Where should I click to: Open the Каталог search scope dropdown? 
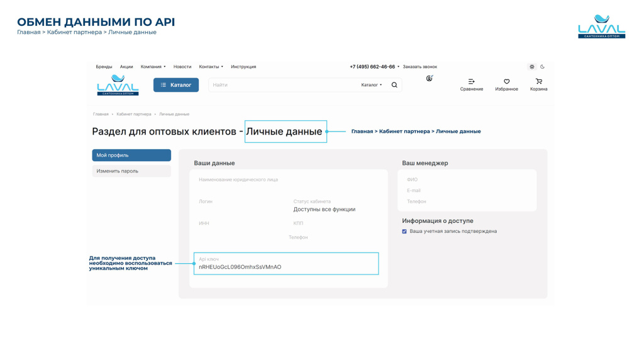371,85
